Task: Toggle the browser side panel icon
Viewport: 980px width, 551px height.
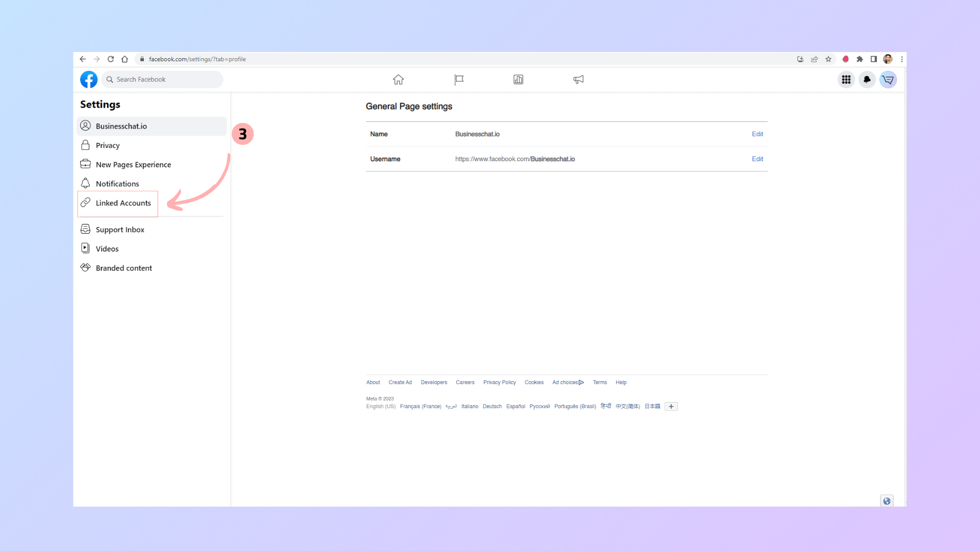Action: pos(874,59)
